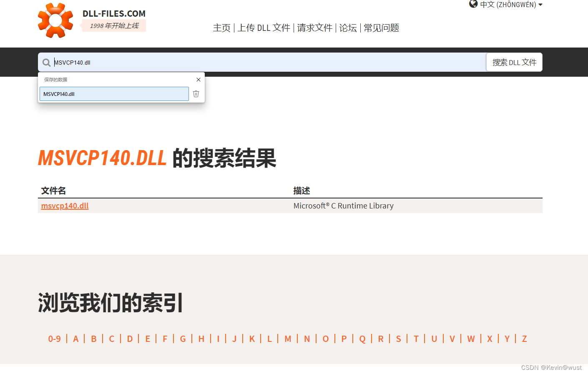Click the 常见问题 link

click(x=380, y=28)
